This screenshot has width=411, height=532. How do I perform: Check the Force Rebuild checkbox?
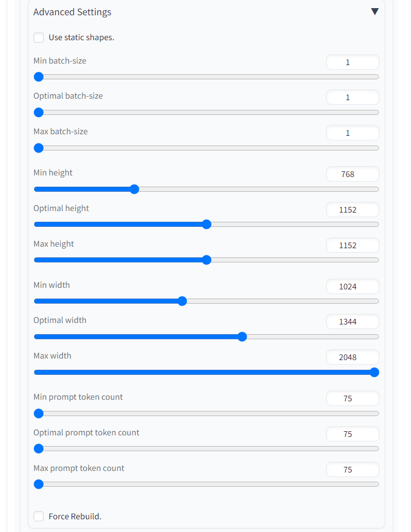pyautogui.click(x=39, y=517)
